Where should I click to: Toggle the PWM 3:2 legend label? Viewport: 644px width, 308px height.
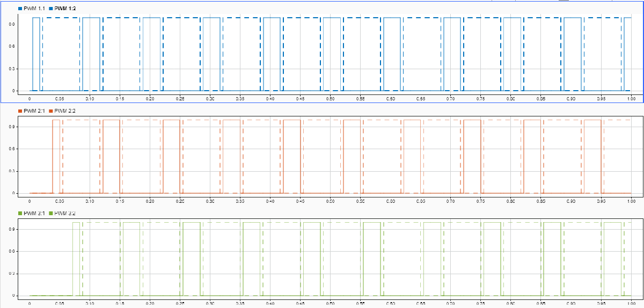[x=65, y=213]
